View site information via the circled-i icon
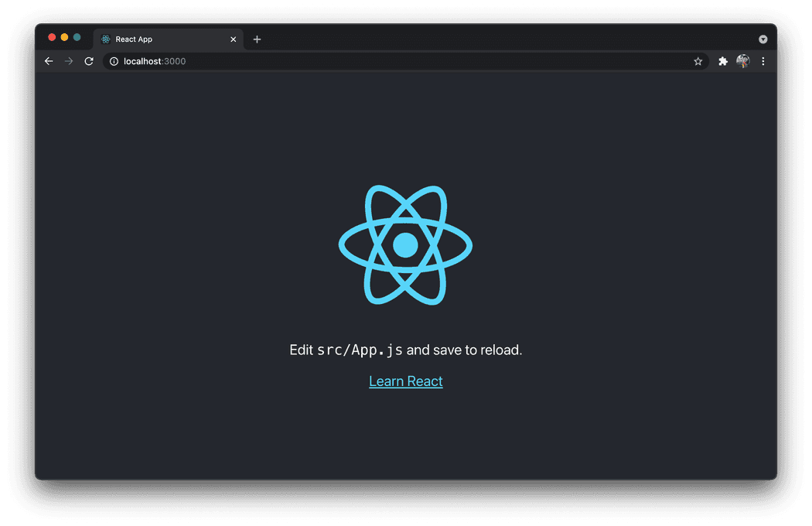 [x=114, y=61]
